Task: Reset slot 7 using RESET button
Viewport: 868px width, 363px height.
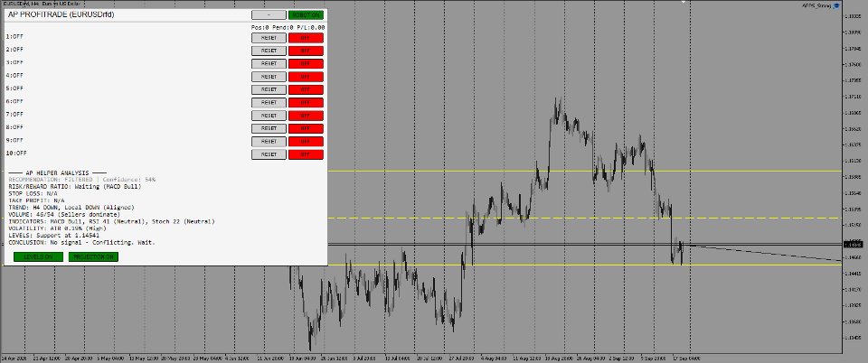Action: coord(269,116)
